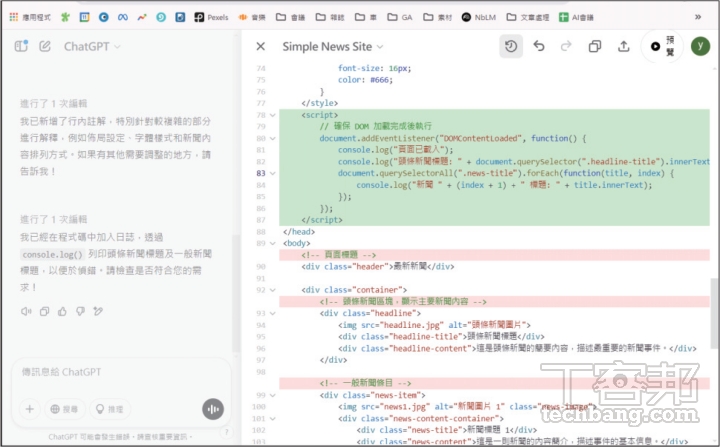Viewport: 720px width, 447px height.
Task: Undo the last canvas edit
Action: point(539,46)
